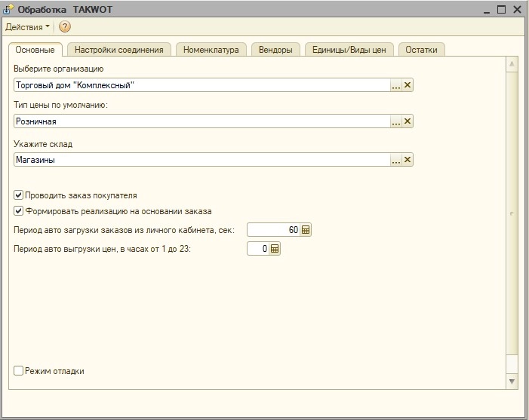The image size is (529, 420).
Task: Enable Режим отладки checkbox
Action: [19, 371]
